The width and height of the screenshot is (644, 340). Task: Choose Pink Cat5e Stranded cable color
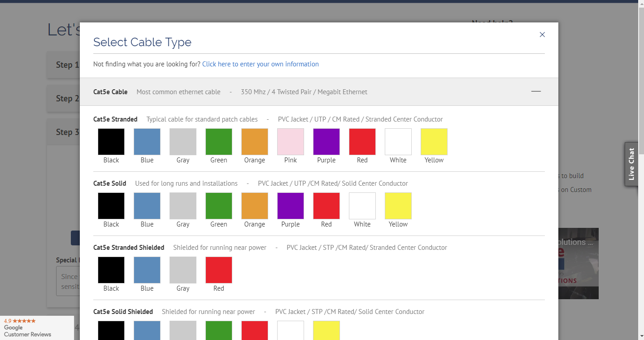pos(291,142)
